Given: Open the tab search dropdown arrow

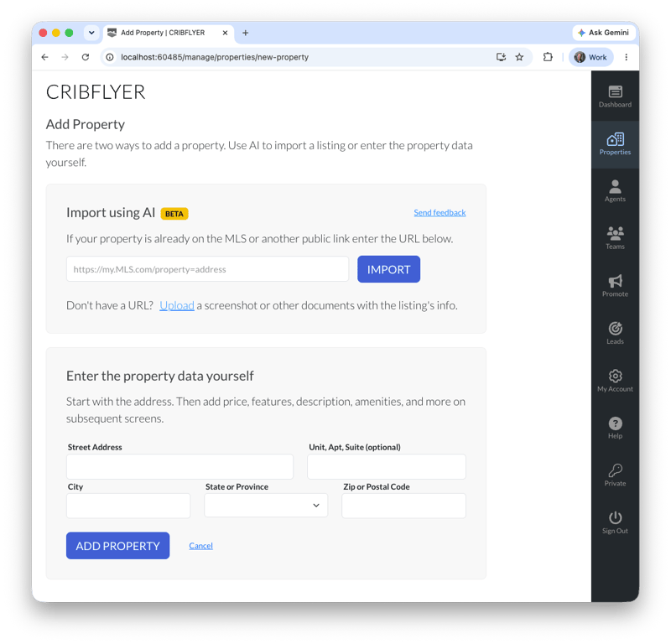Looking at the screenshot, I should (x=91, y=33).
